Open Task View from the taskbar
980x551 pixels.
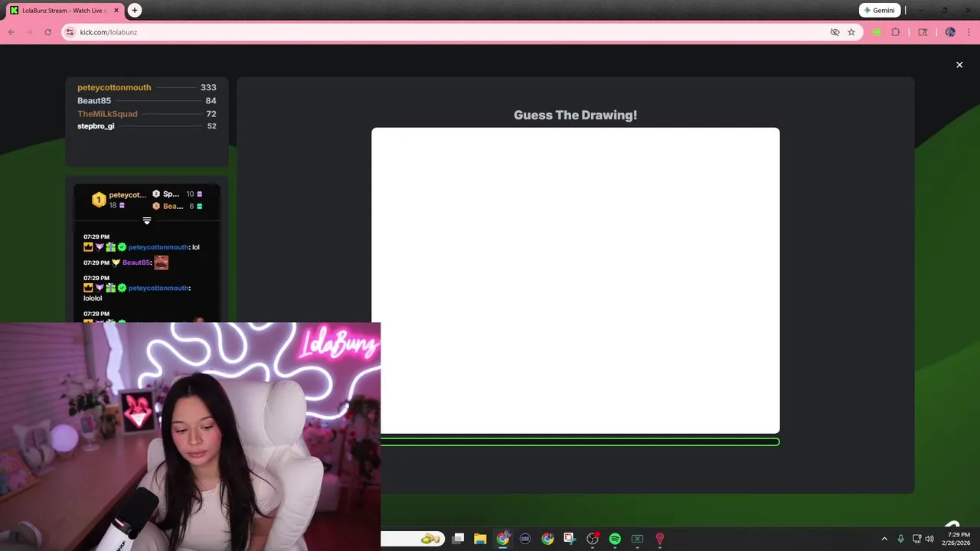458,539
